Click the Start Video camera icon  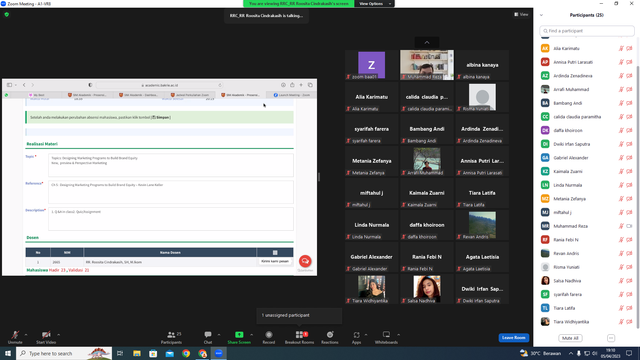[46, 335]
